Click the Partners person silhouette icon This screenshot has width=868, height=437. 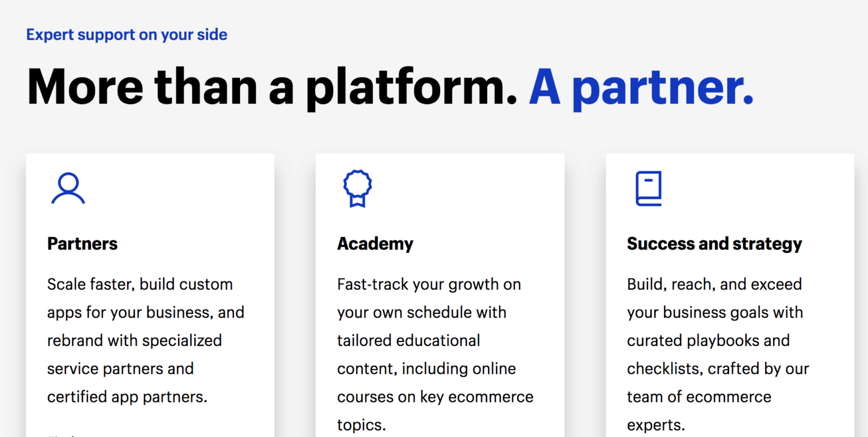(68, 189)
